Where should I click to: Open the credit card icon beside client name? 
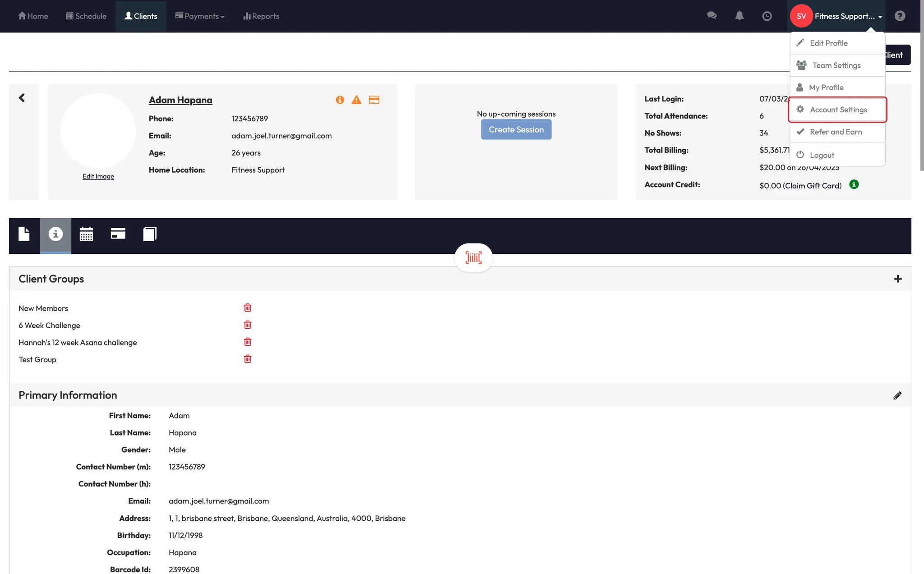tap(374, 100)
